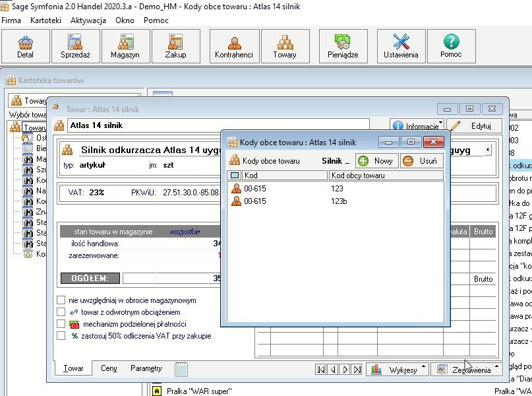The height and width of the screenshot is (396, 532).
Task: Go to the next record in Towar window
Action: click(345, 369)
